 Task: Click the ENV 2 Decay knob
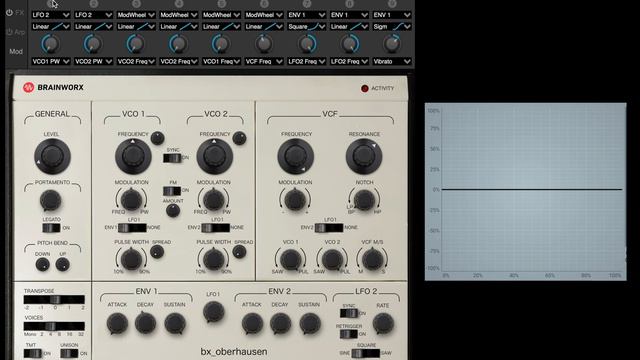(280, 324)
